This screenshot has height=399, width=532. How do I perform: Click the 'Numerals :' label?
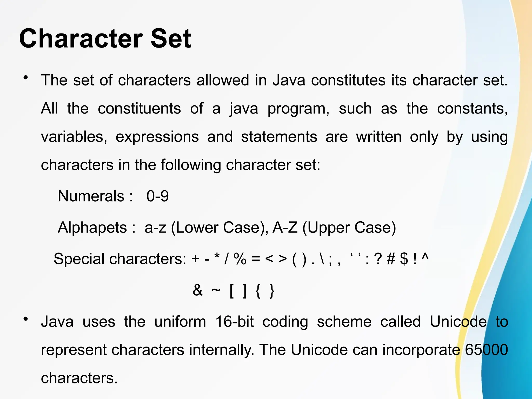click(95, 196)
